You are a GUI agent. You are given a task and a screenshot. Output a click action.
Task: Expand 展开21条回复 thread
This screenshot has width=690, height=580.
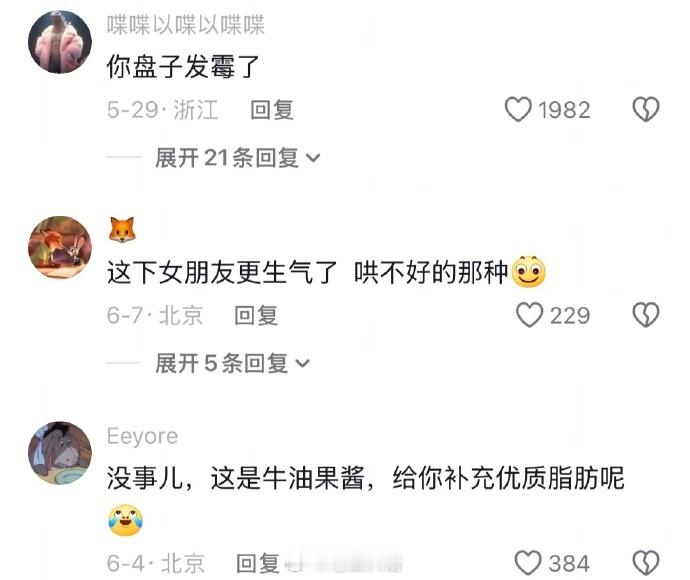[238, 158]
